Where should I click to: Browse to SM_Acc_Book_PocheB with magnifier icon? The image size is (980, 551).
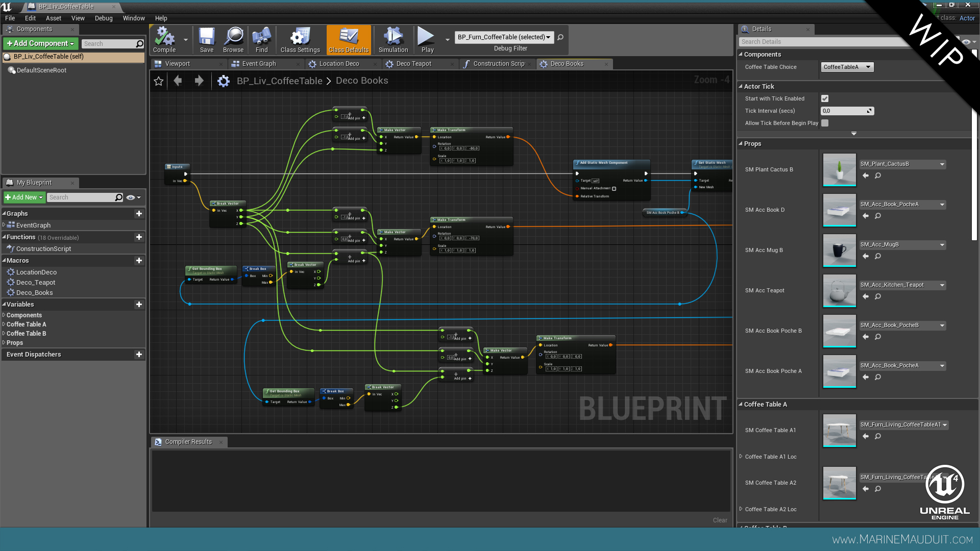[x=878, y=337]
